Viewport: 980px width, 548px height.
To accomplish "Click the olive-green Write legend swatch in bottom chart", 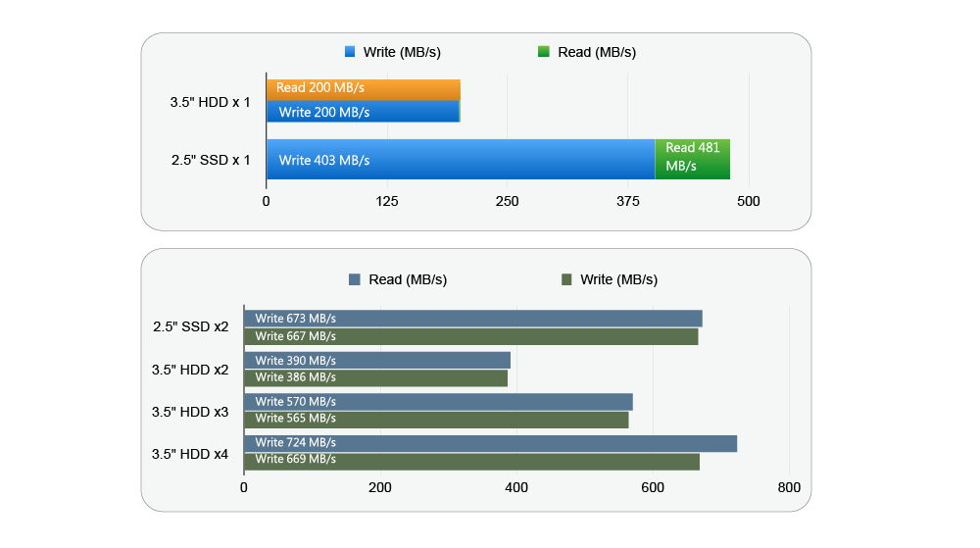I will click(566, 279).
